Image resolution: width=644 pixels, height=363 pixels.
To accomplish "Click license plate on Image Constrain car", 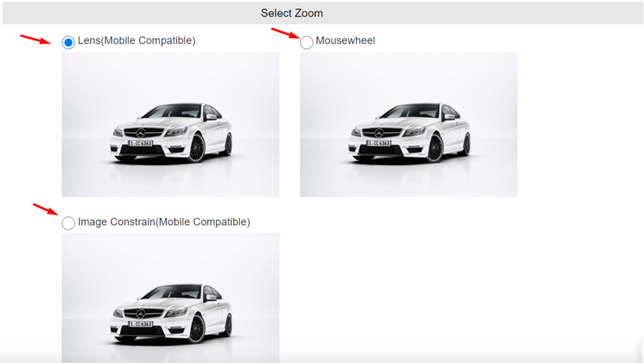I will point(140,324).
